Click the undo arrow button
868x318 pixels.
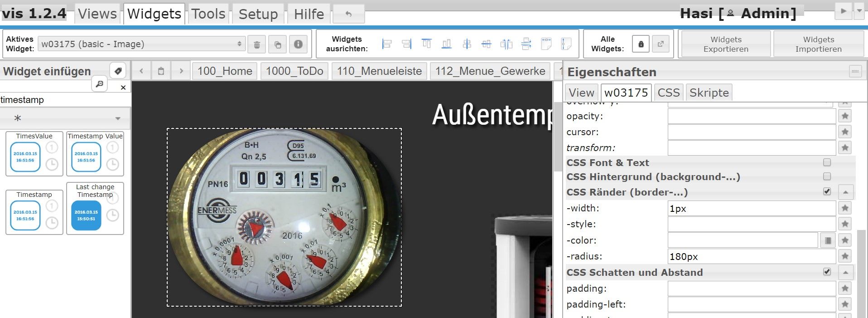click(x=348, y=14)
